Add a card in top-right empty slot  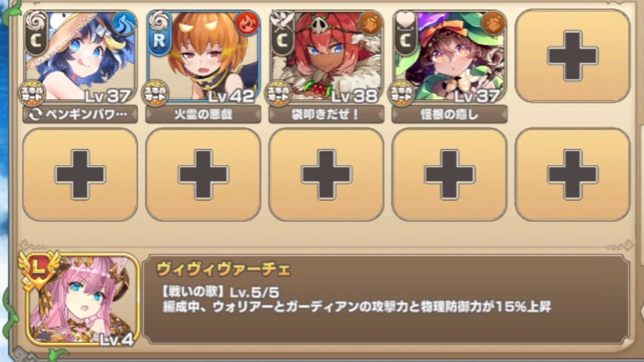572,56
